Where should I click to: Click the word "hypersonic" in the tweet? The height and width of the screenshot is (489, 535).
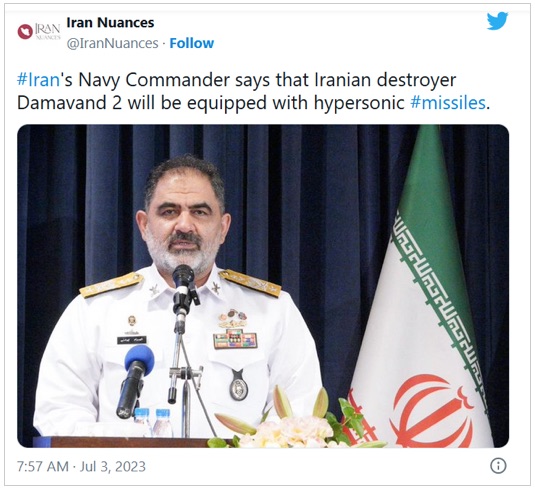[359, 103]
